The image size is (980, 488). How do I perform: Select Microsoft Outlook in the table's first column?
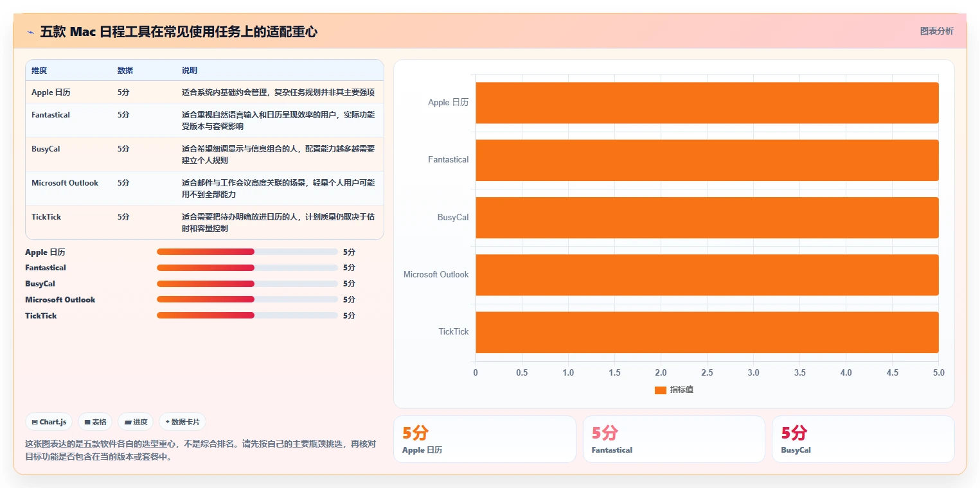65,183
